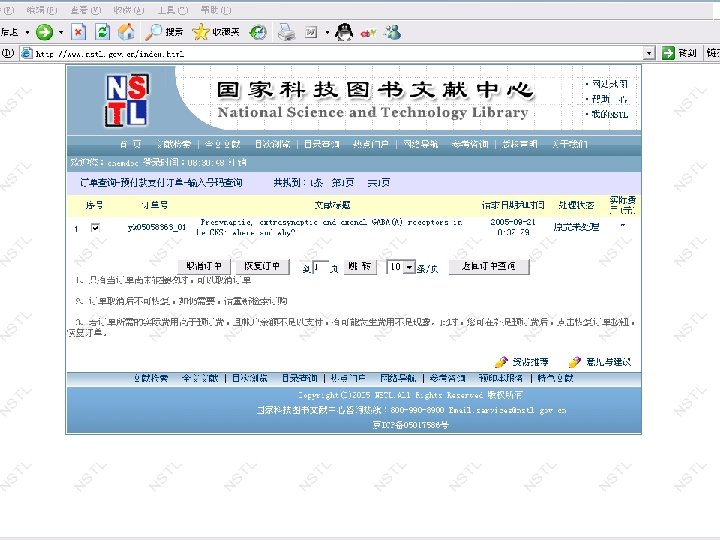The height and width of the screenshot is (540, 720).
Task: Click the pencil icon at the far right footer
Action: (x=575, y=362)
